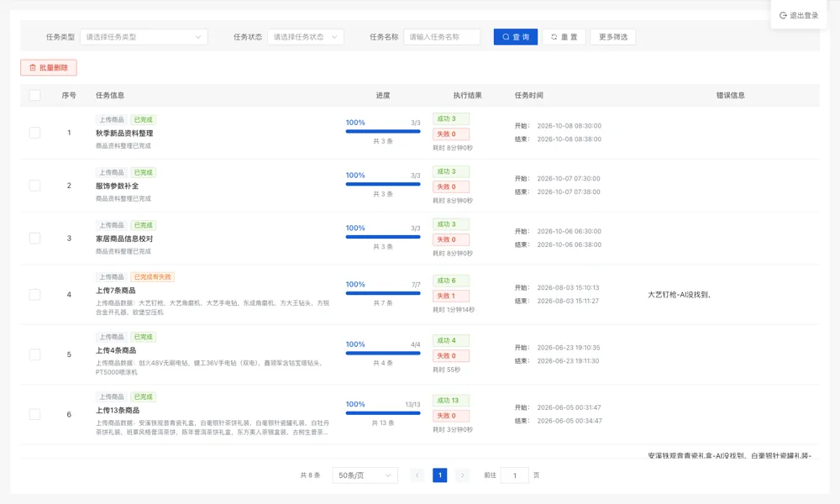
Task: Click the 前往 page number input
Action: tap(514, 475)
